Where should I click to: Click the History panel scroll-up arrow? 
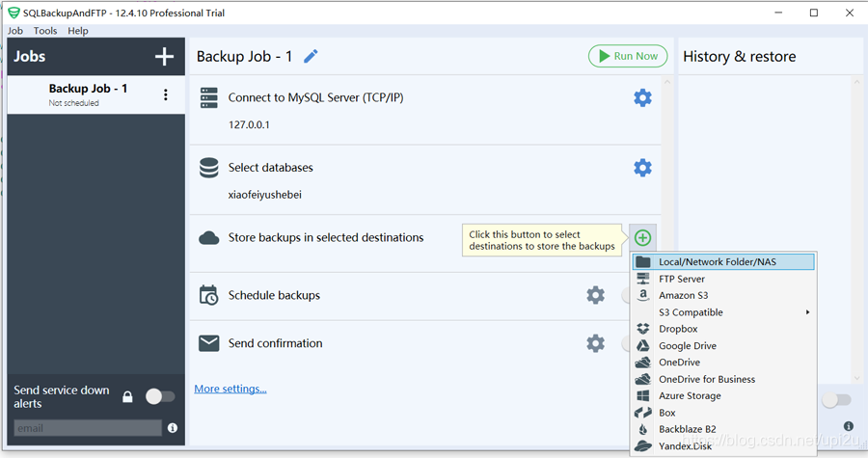pyautogui.click(x=857, y=82)
